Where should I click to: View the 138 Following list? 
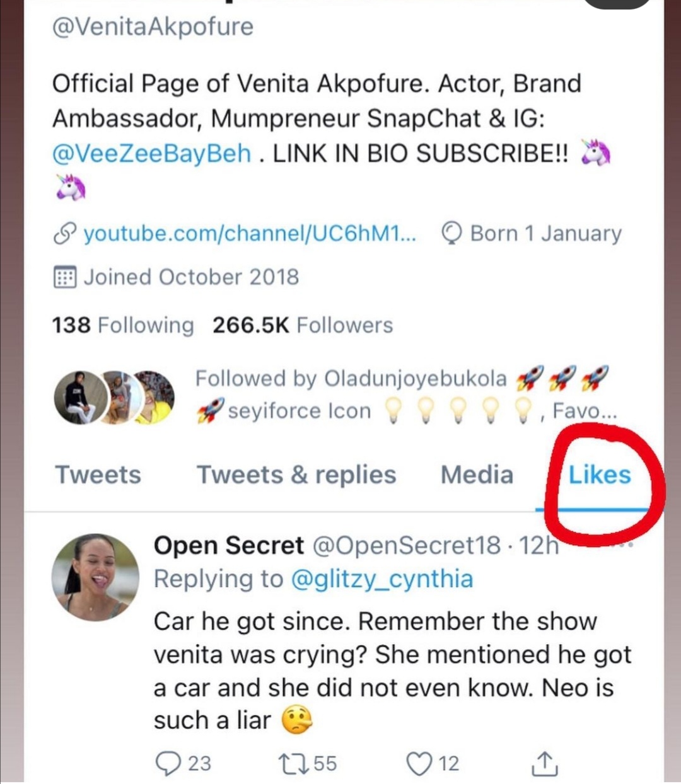click(x=123, y=325)
